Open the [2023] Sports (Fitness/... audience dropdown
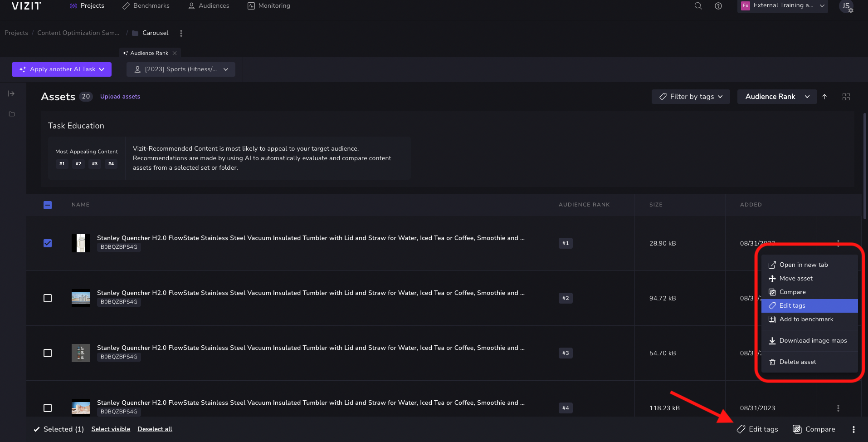Image resolution: width=868 pixels, height=442 pixels. (x=181, y=69)
